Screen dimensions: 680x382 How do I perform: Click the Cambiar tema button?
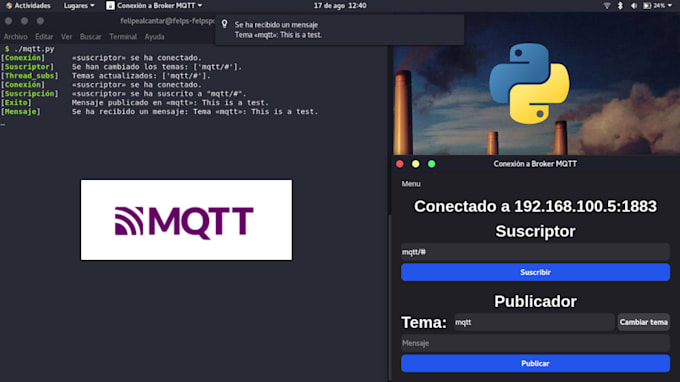[644, 322]
